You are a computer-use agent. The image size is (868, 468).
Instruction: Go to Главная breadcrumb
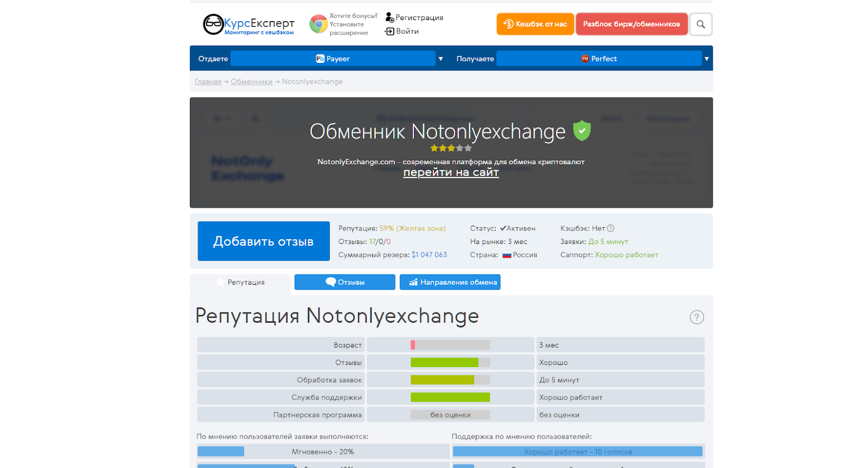208,81
